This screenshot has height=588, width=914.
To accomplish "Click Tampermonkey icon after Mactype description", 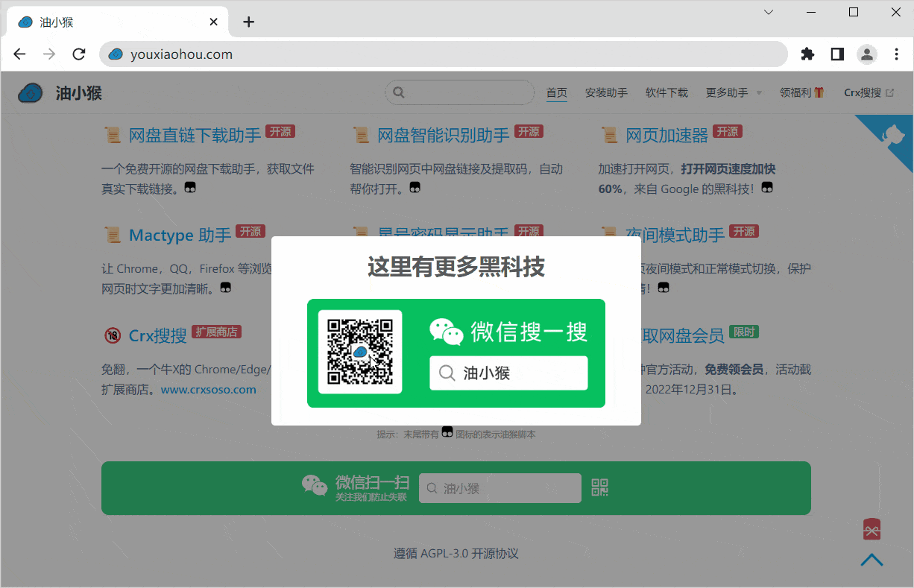I will pyautogui.click(x=224, y=288).
